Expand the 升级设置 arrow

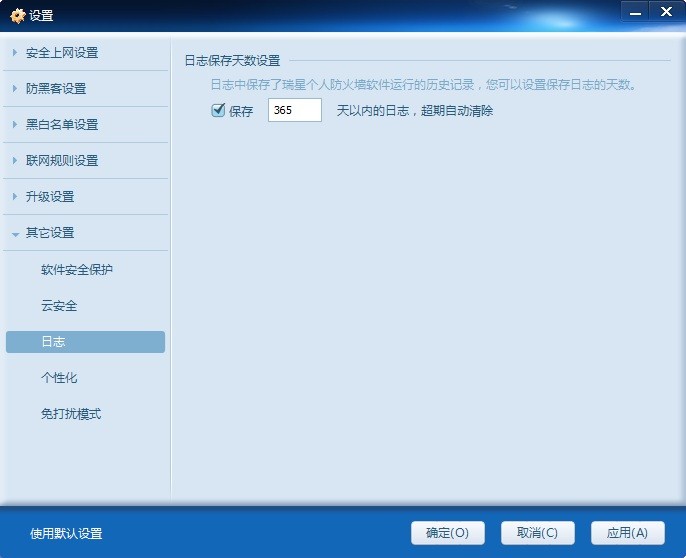point(15,197)
